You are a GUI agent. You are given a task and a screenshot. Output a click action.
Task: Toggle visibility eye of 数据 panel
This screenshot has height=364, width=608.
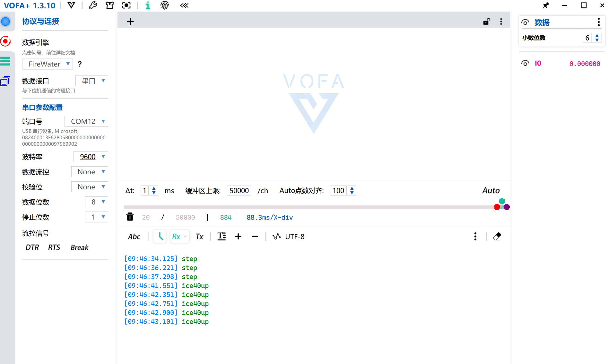pyautogui.click(x=525, y=22)
